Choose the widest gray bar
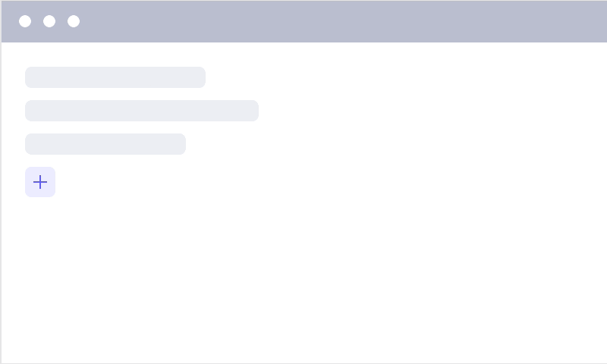 pyautogui.click(x=142, y=111)
